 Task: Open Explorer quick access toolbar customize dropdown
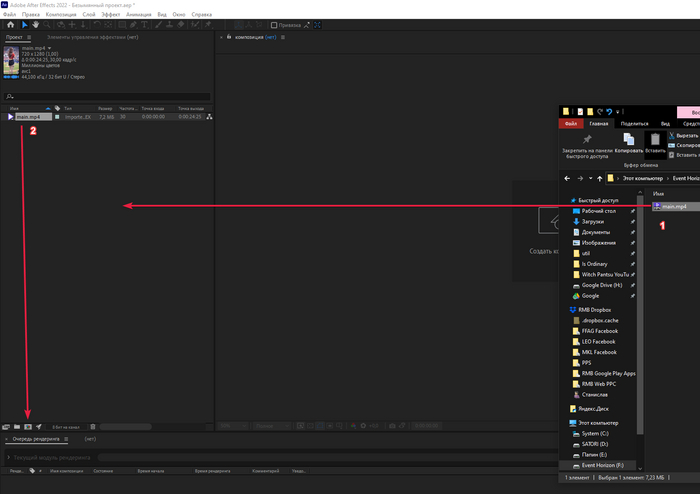618,112
